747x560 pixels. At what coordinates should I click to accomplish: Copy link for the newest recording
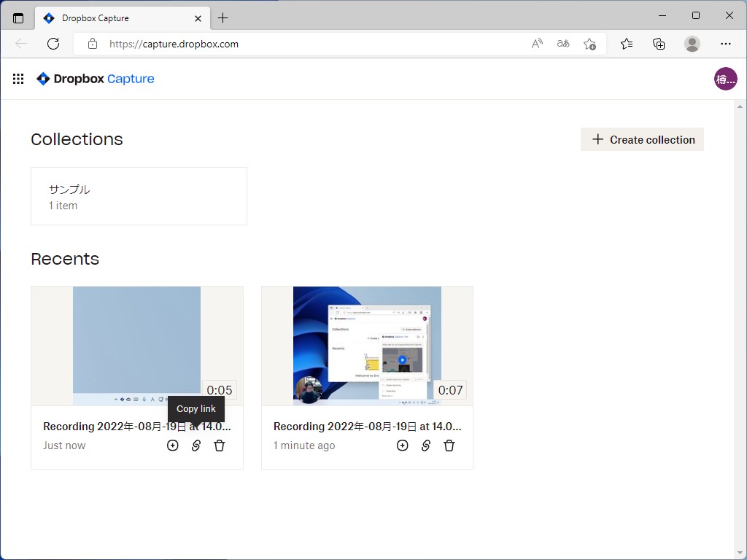(196, 445)
